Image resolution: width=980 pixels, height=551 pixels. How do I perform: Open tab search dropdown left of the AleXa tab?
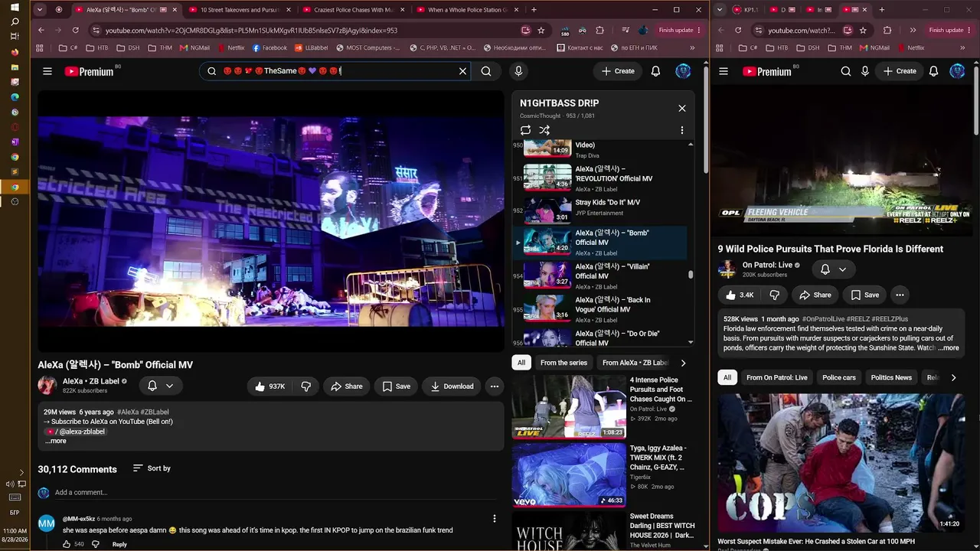pyautogui.click(x=40, y=10)
